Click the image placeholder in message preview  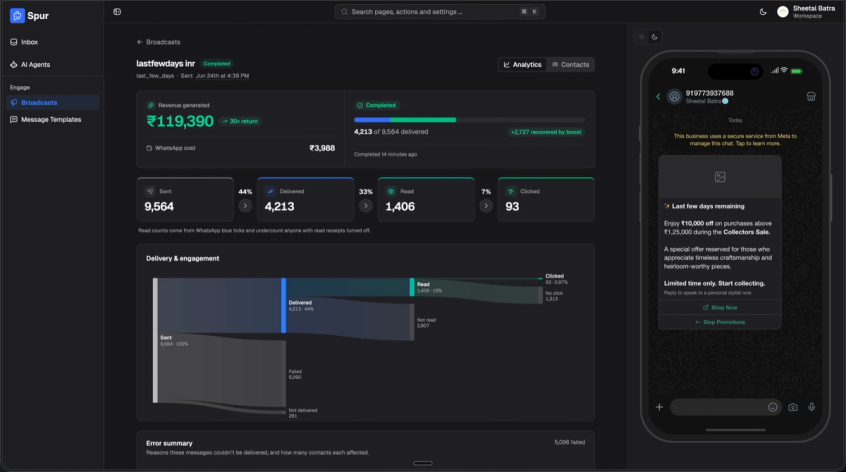(x=720, y=177)
